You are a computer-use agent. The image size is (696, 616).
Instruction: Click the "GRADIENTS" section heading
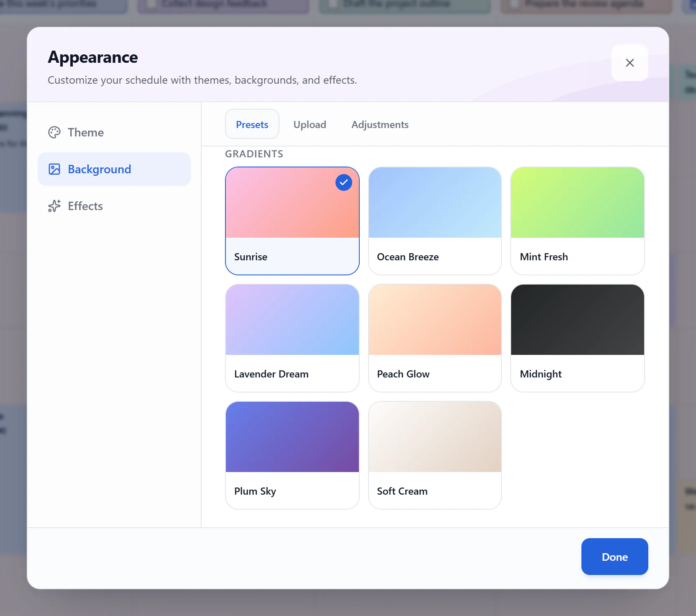tap(254, 154)
